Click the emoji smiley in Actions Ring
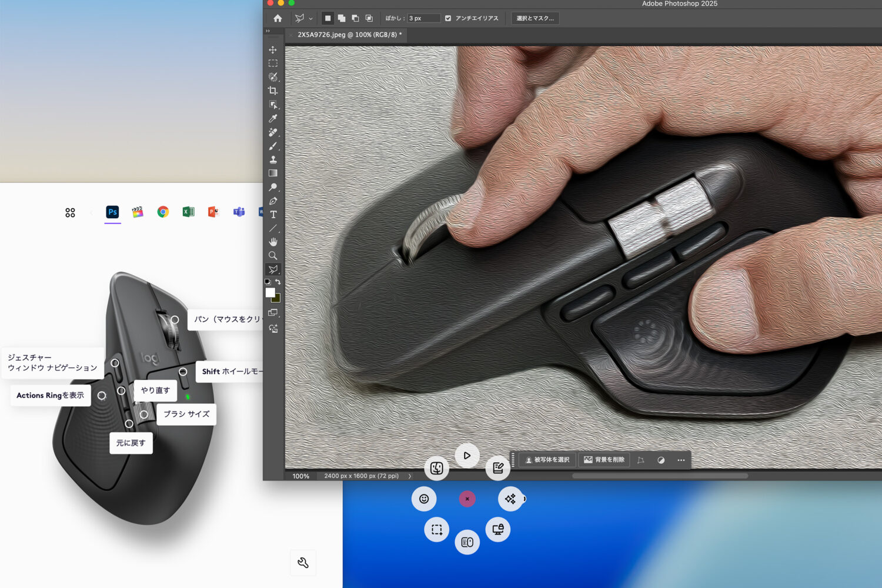 423,499
